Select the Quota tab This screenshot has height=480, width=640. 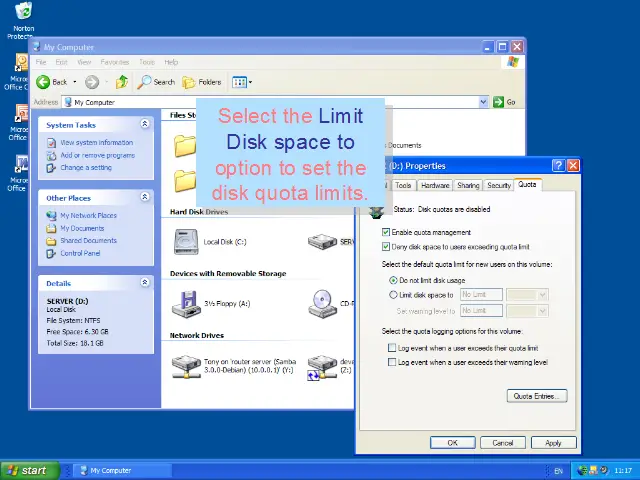527,184
